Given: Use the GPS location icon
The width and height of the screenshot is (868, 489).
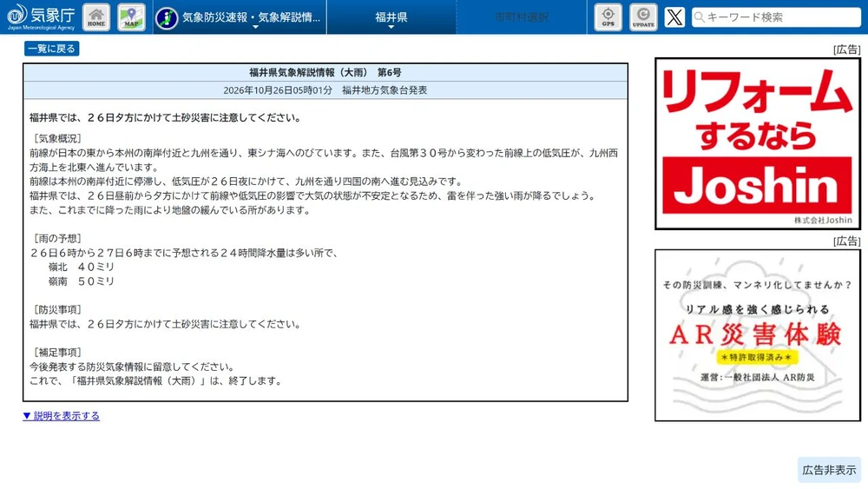Looking at the screenshot, I should [608, 17].
